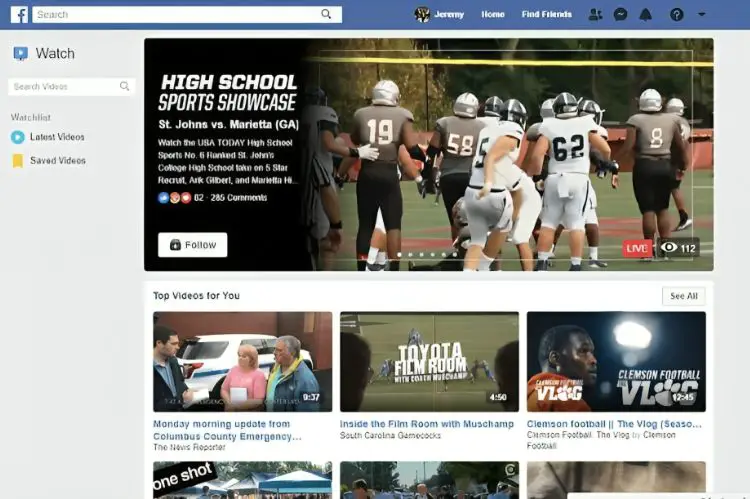Screen dimensions: 750x499
Task: Open South Carolina Gamecocks page link
Action: [x=390, y=435]
